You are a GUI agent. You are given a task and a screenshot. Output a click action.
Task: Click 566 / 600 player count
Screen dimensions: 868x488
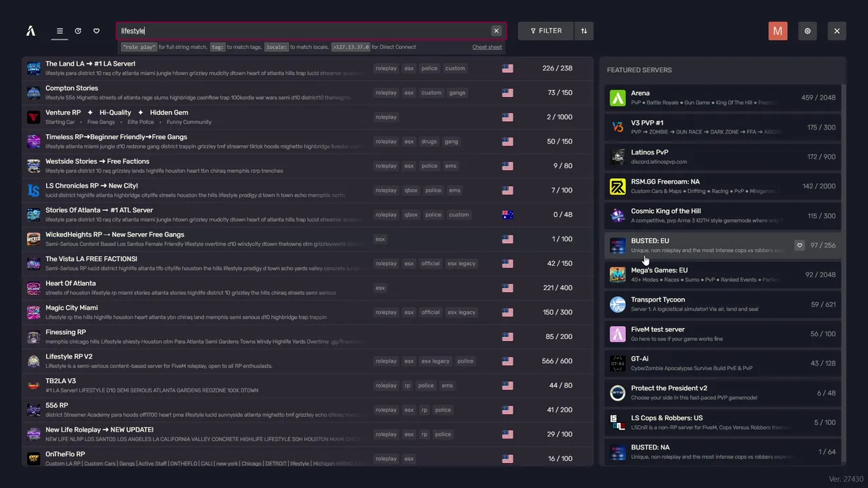pyautogui.click(x=557, y=361)
